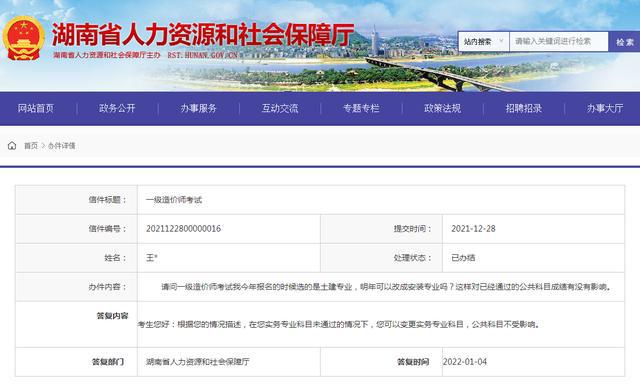Open the 站内搜索 search scope dropdown
This screenshot has height=388, width=640.
pyautogui.click(x=484, y=42)
